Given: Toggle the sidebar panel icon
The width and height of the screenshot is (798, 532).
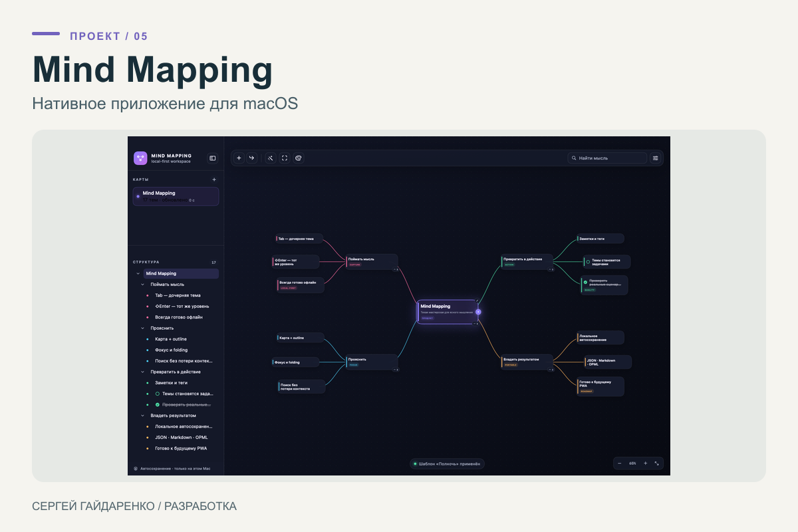Looking at the screenshot, I should tap(213, 158).
